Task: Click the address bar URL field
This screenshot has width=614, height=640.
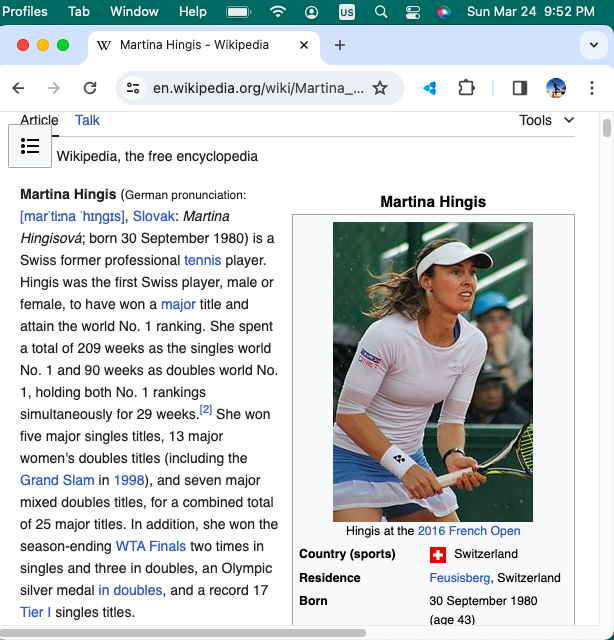Action: [x=258, y=88]
